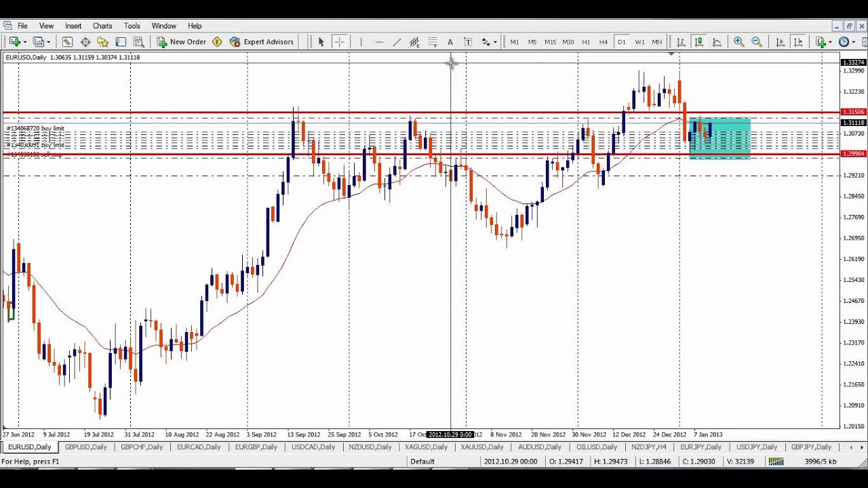Switch to line chart display
Image resolution: width=868 pixels, height=488 pixels.
tap(716, 42)
